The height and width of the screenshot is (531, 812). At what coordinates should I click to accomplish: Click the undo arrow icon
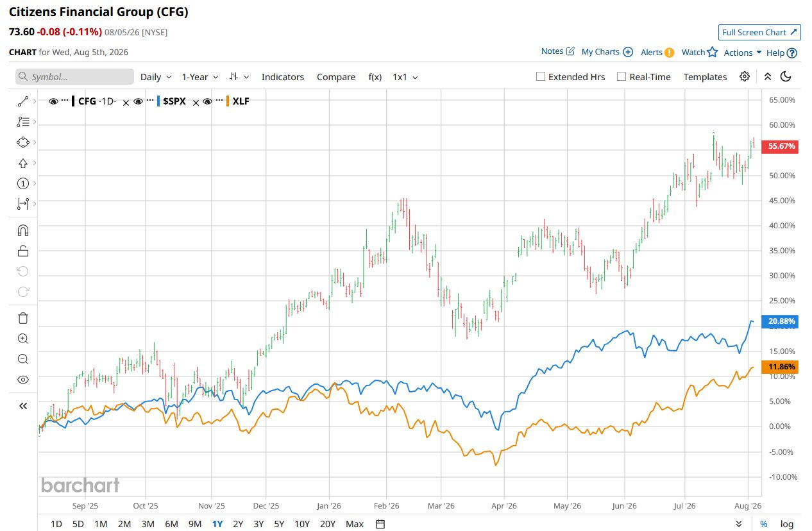tap(23, 271)
